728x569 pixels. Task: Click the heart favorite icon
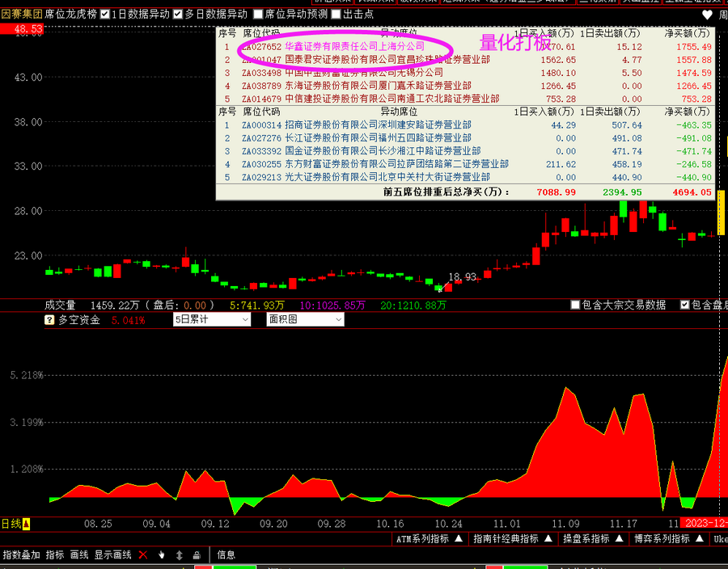(707, 15)
